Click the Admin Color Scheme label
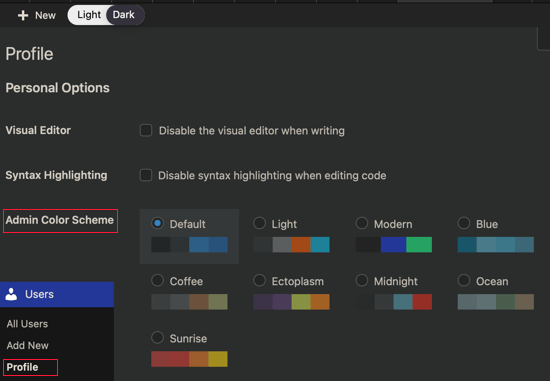This screenshot has width=550, height=381. [x=60, y=220]
